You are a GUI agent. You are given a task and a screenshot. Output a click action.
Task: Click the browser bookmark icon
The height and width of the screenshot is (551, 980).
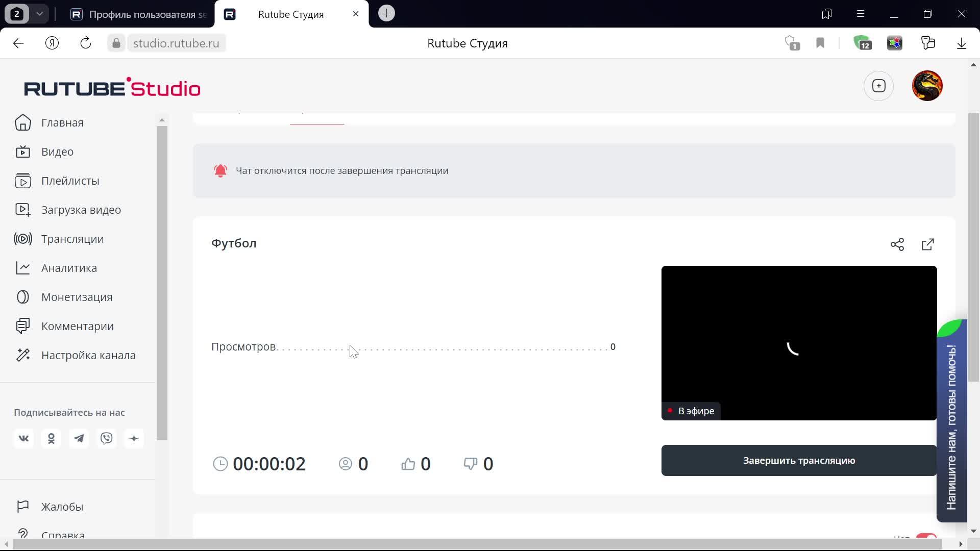coord(820,43)
